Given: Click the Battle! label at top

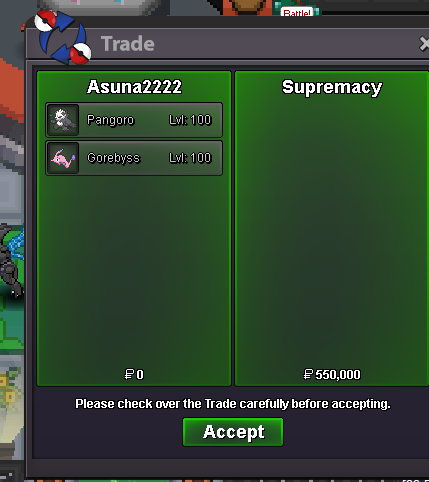Looking at the screenshot, I should click(297, 12).
